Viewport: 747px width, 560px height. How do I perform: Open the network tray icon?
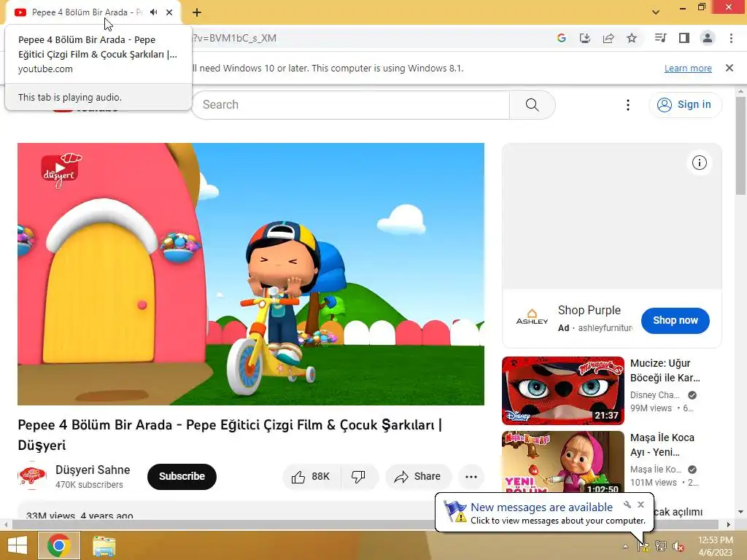(x=660, y=547)
